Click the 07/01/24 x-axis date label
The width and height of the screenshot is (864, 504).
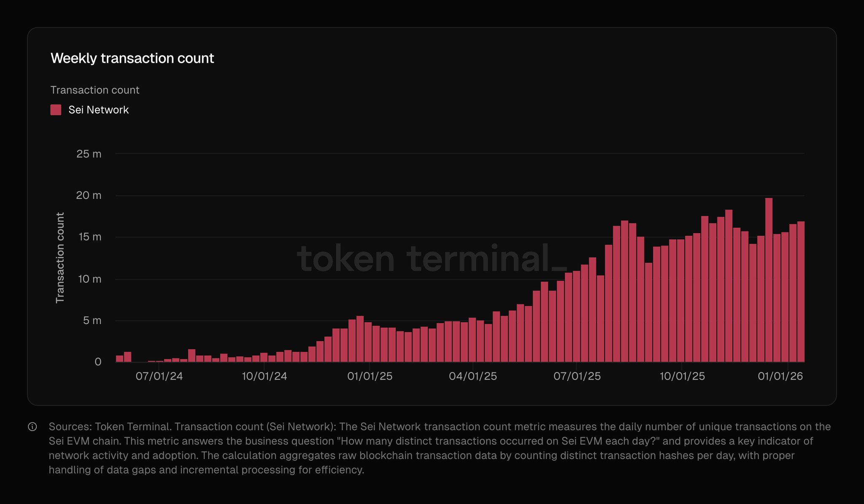(x=159, y=376)
